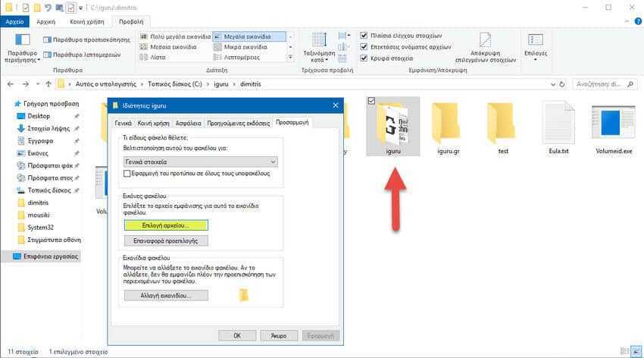Open the Προηγούμενες εκδόσεις tab
The image size is (644, 358).
pos(238,123)
